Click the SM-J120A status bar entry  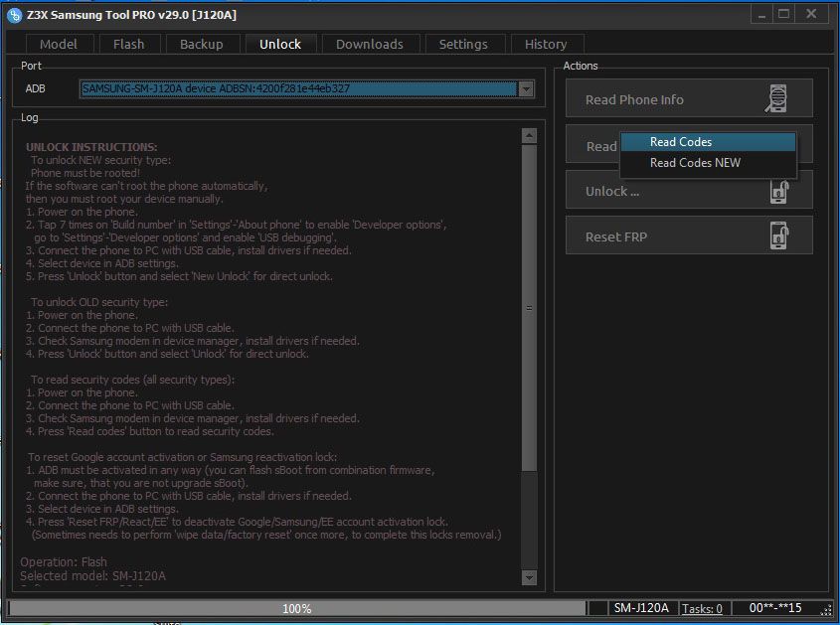pos(641,608)
